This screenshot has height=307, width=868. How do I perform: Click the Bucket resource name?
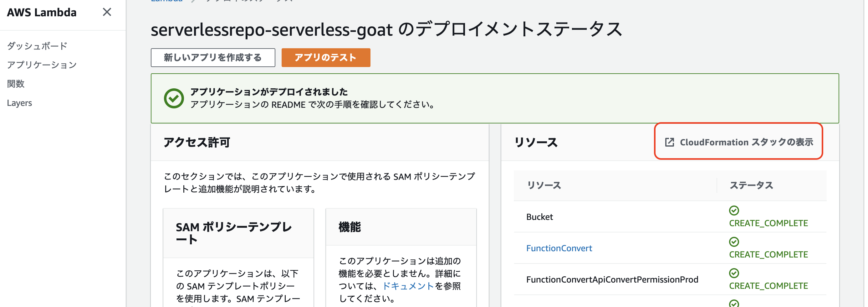click(x=539, y=217)
